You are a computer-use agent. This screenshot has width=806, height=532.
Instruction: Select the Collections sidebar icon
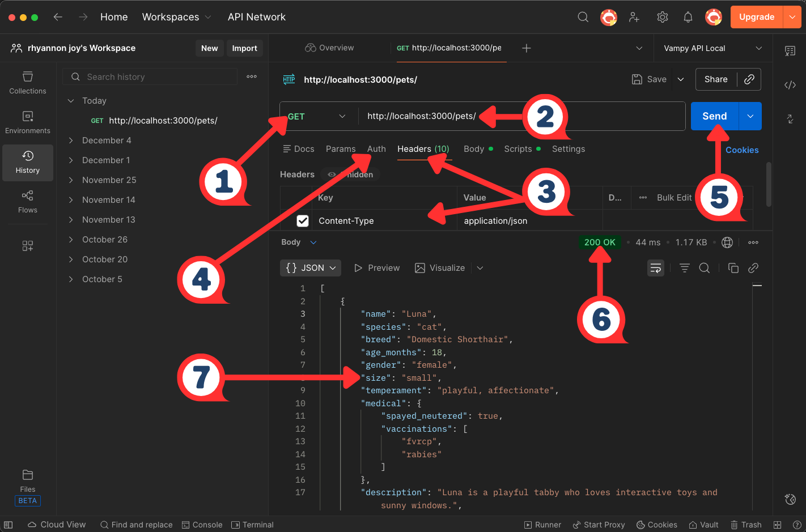coord(27,83)
